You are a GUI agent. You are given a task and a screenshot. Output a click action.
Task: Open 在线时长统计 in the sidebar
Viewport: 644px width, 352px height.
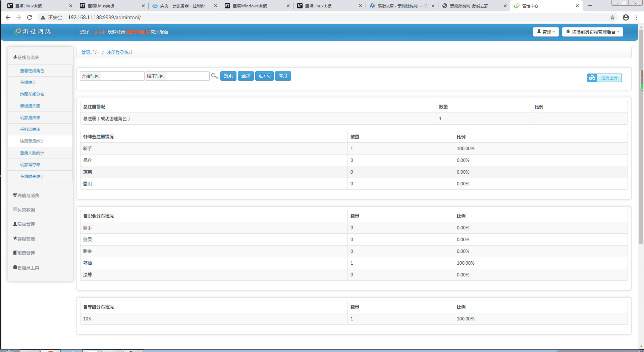point(40,176)
